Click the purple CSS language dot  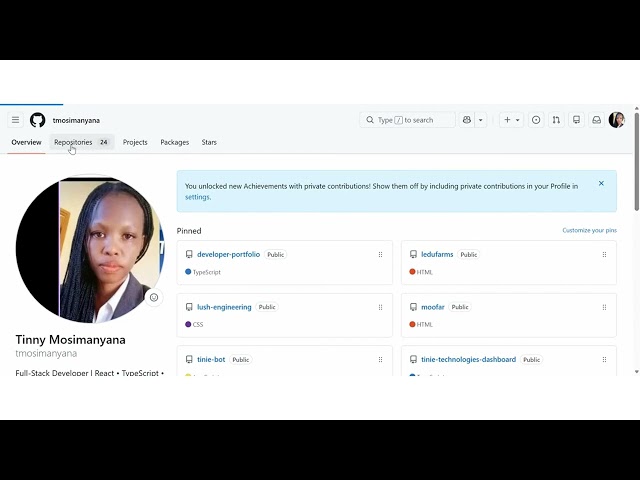tap(188, 324)
